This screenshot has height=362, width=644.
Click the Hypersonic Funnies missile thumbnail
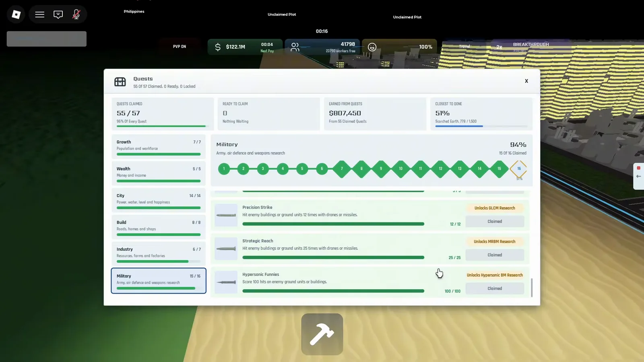click(x=226, y=282)
